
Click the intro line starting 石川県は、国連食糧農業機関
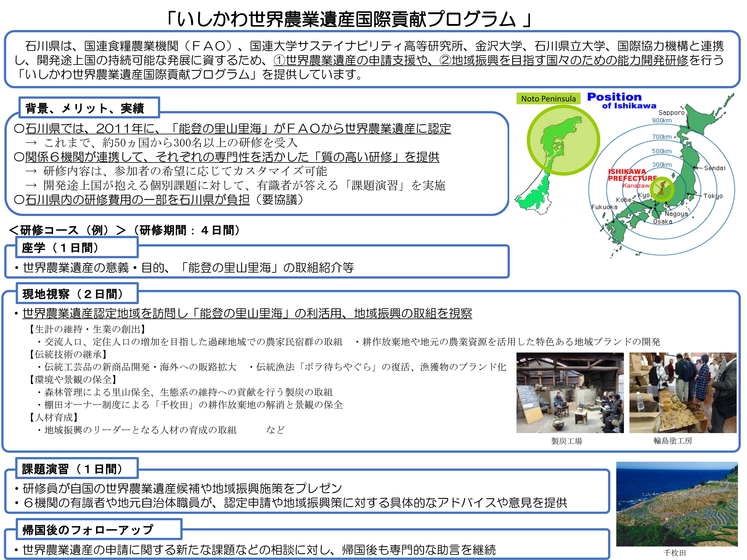point(375,46)
